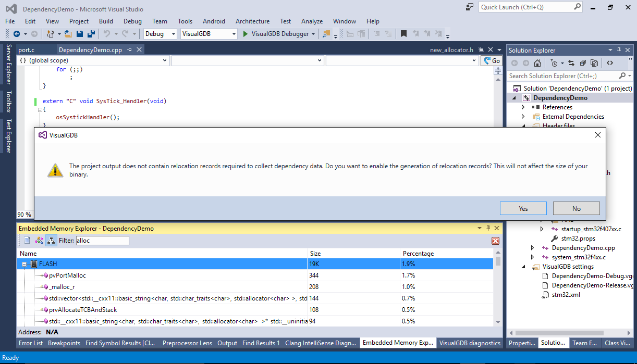Toggle the hierarchy view icon in Memory Explorer
Image resolution: width=637 pixels, height=364 pixels.
click(51, 241)
